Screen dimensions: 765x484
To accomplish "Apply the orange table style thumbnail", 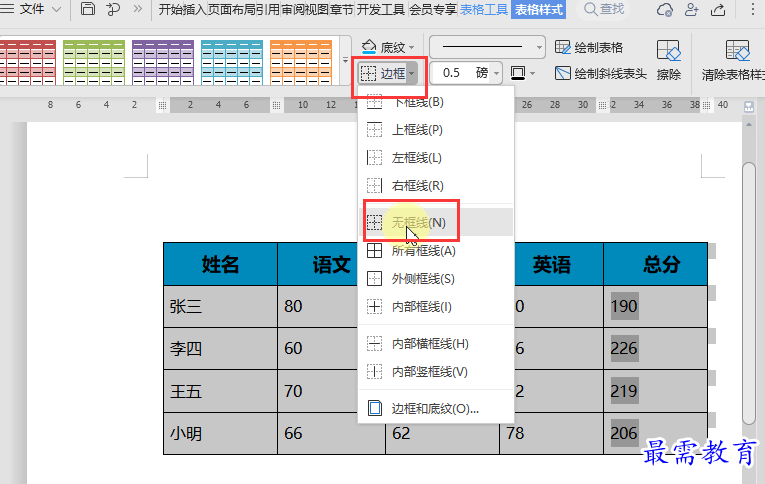I will pyautogui.click(x=301, y=62).
